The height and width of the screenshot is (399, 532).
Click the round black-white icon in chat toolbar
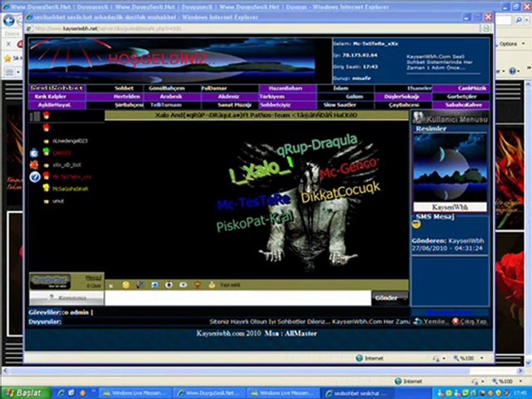tap(168, 285)
